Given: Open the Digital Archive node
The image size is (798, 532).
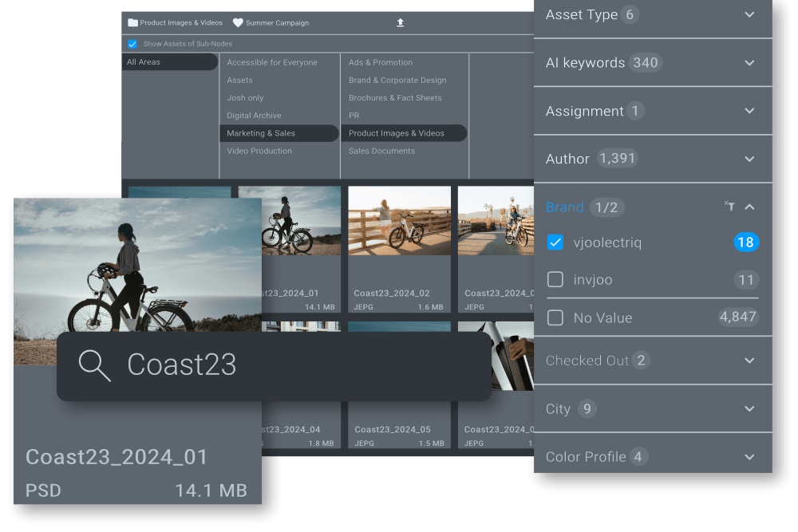Looking at the screenshot, I should (254, 116).
